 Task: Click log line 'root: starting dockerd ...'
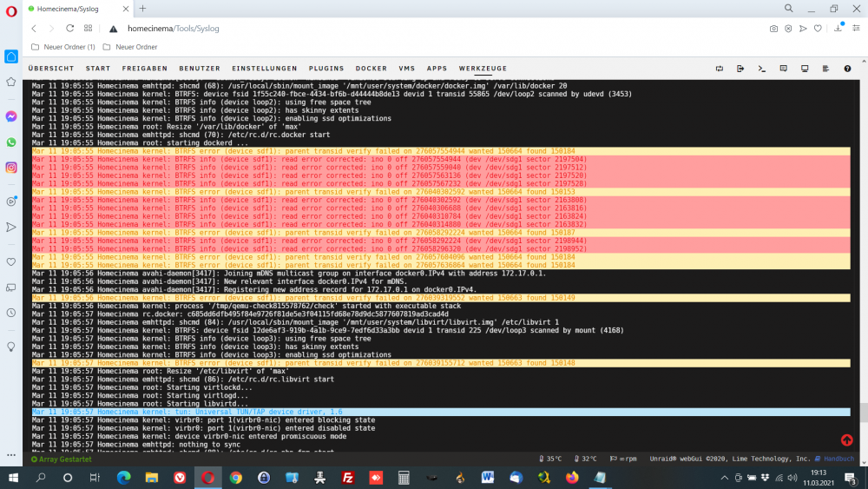pos(140,143)
